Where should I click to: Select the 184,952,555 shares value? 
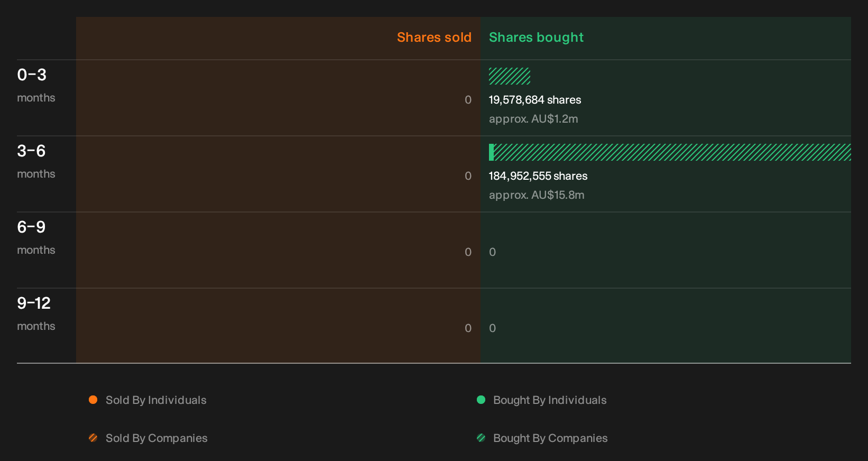[x=538, y=176]
